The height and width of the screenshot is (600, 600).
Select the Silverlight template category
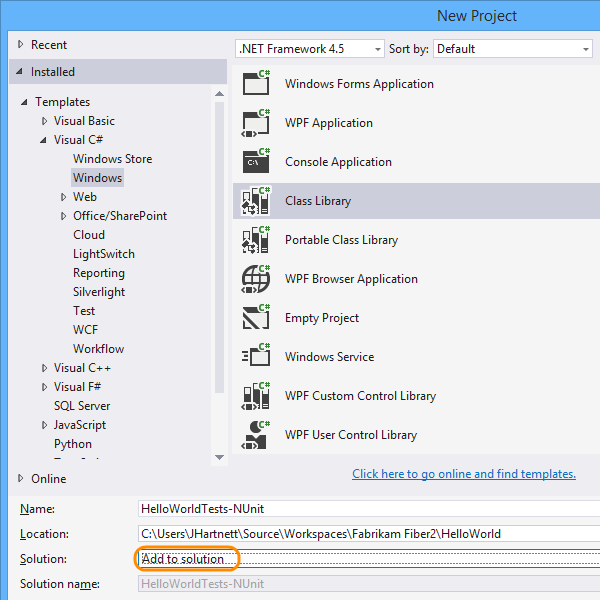coord(99,292)
